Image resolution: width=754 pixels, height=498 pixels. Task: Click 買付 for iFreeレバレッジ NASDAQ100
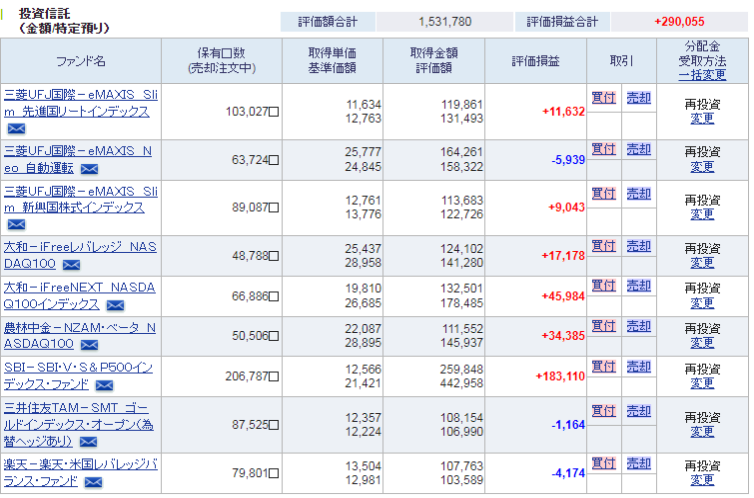(x=603, y=246)
